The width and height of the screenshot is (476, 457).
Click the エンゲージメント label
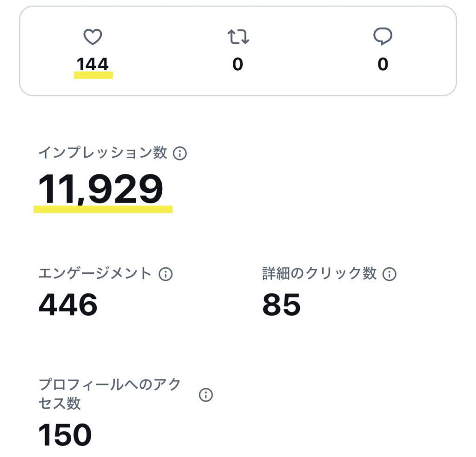tap(95, 274)
